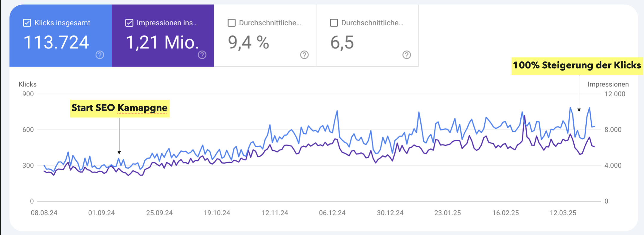Image resolution: width=644 pixels, height=235 pixels.
Task: Click the Impressionen axis title on the right
Action: tap(608, 84)
